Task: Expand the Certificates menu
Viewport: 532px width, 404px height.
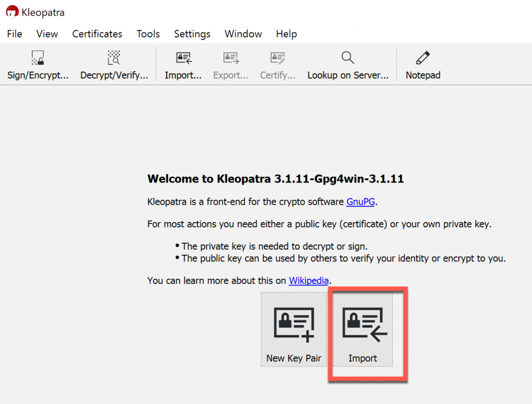Action: pos(97,34)
